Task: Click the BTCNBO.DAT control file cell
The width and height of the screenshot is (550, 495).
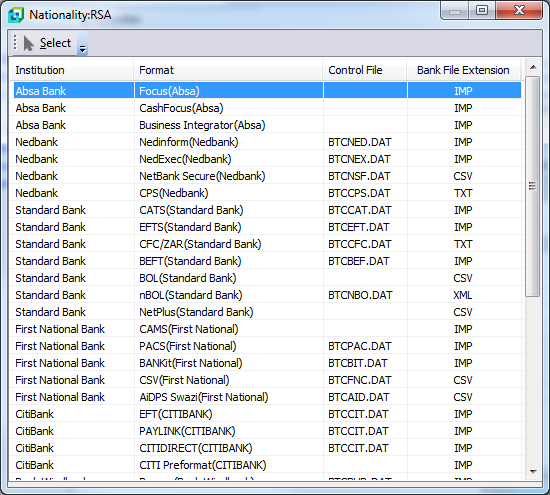Action: (360, 295)
